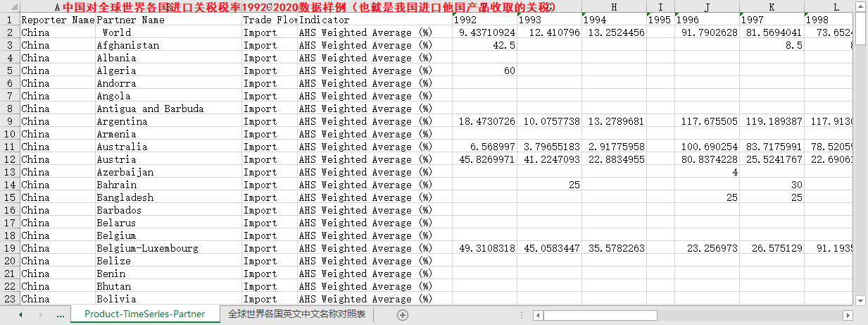Screen dimensions: 868x325
Task: Click 'Import' in the Andorra row
Action: 270,83
